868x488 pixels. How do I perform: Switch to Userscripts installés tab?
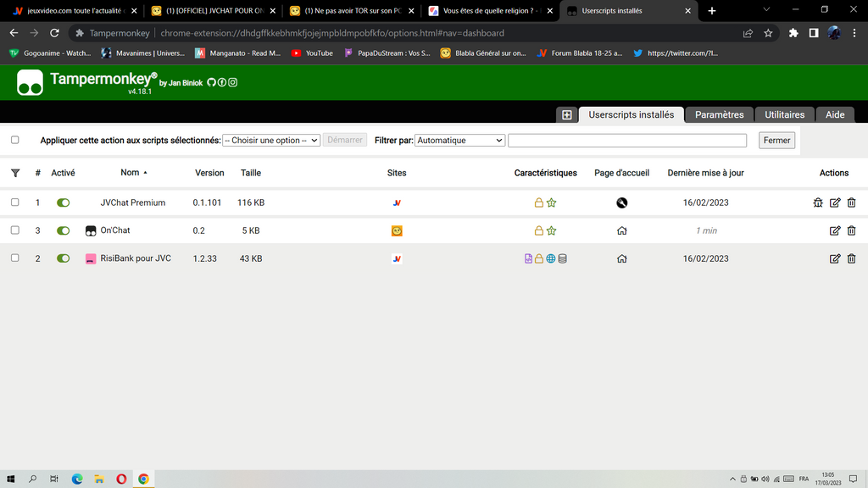[x=631, y=114]
